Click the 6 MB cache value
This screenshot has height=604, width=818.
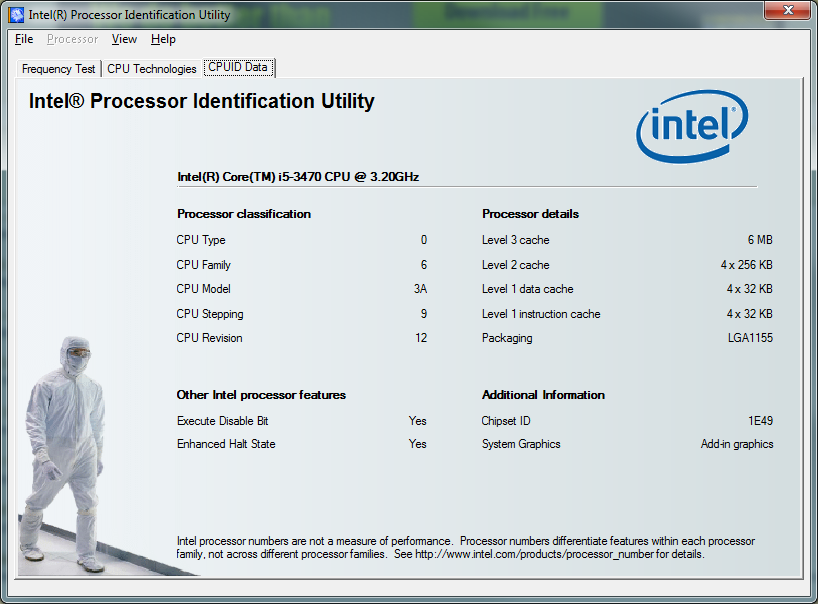[x=760, y=240]
